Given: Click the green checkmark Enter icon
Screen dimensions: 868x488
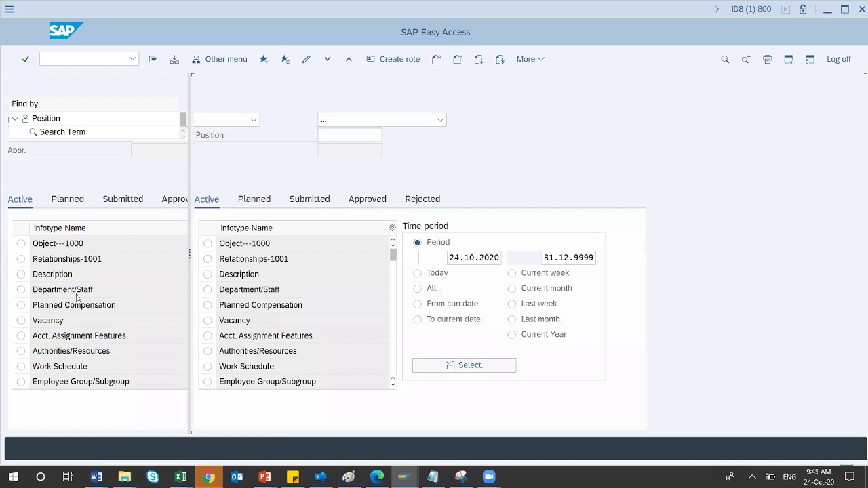Looking at the screenshot, I should tap(25, 59).
